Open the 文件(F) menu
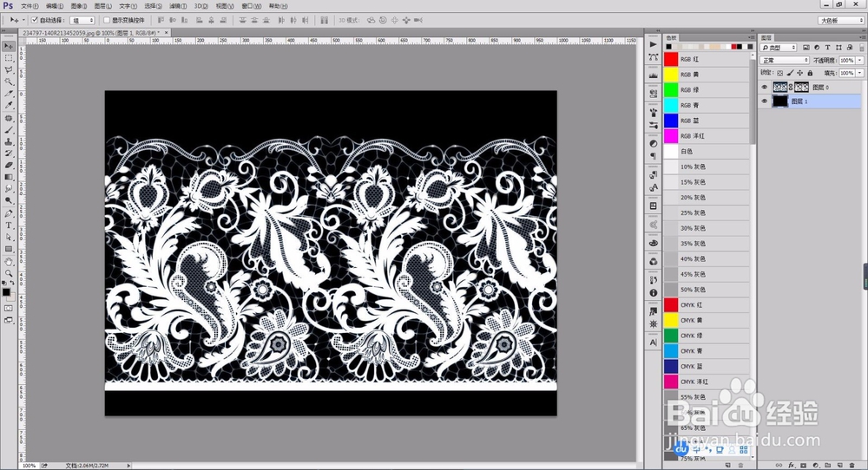Screen dimensions: 868x470 (30, 6)
